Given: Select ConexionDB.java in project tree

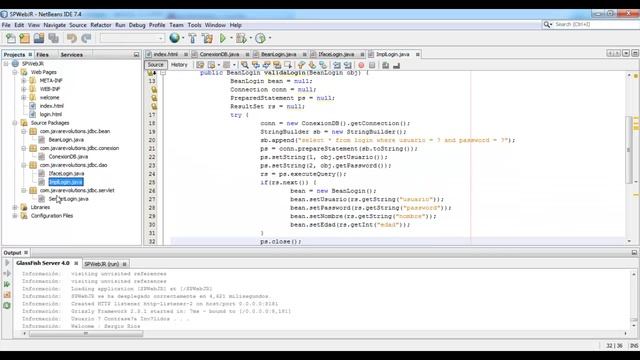Looking at the screenshot, I should click(x=68, y=157).
